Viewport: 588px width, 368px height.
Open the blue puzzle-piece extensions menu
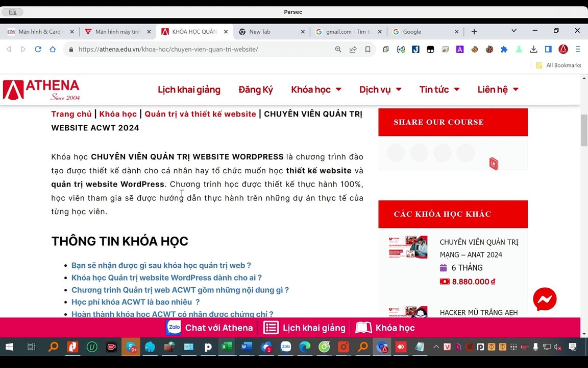point(504,49)
